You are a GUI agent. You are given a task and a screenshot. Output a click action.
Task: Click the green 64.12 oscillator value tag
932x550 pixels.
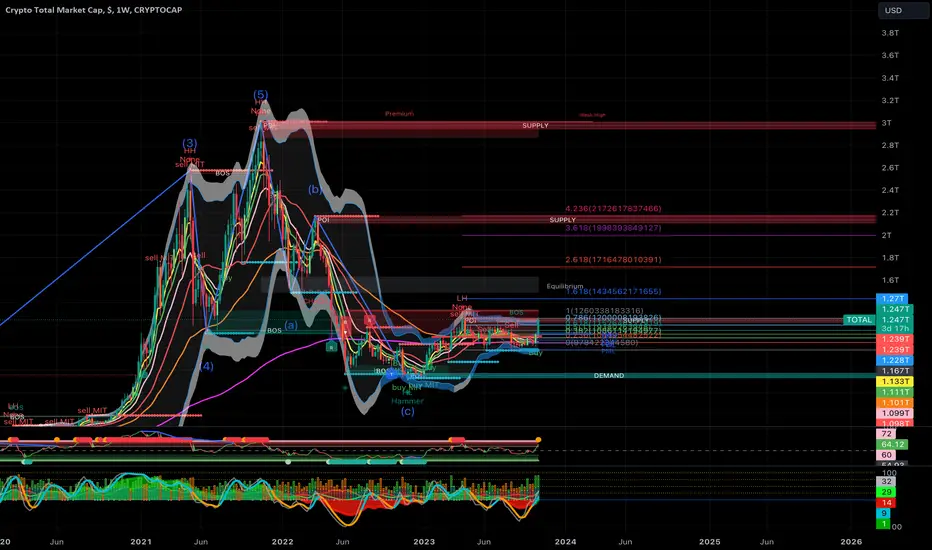click(x=892, y=445)
